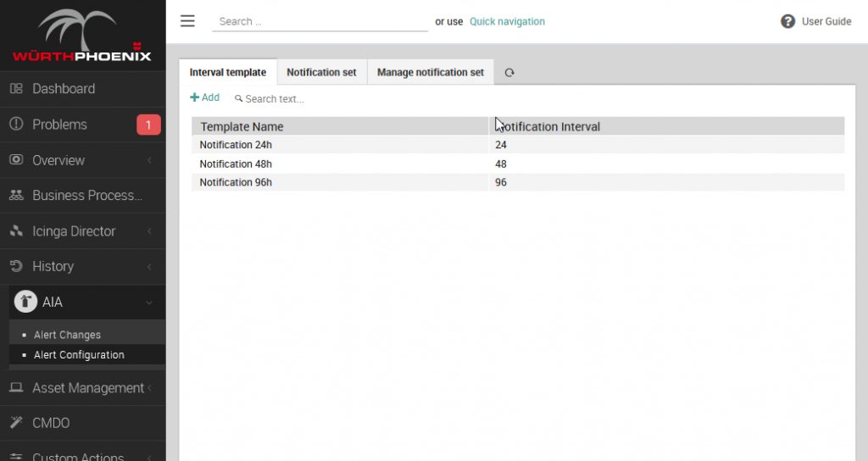Open the Quick navigation link
Viewport: 868px width, 461px height.
[x=507, y=21]
